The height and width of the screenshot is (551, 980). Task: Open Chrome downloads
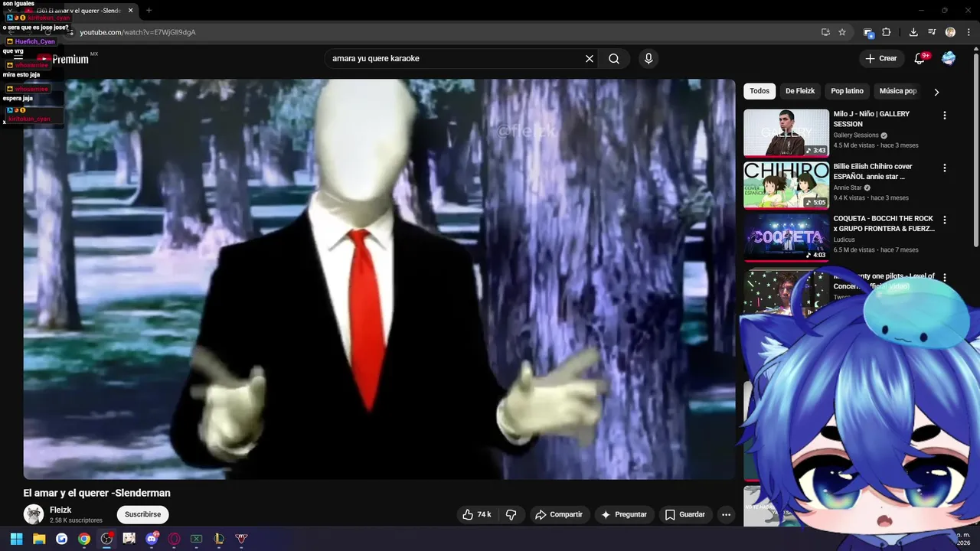tap(913, 32)
